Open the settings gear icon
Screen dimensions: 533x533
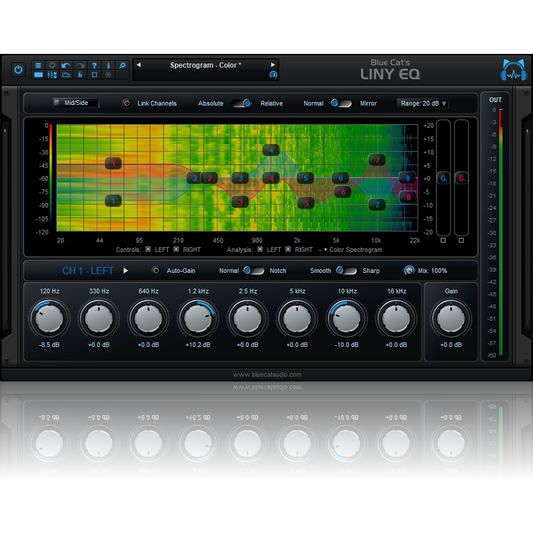[52, 65]
